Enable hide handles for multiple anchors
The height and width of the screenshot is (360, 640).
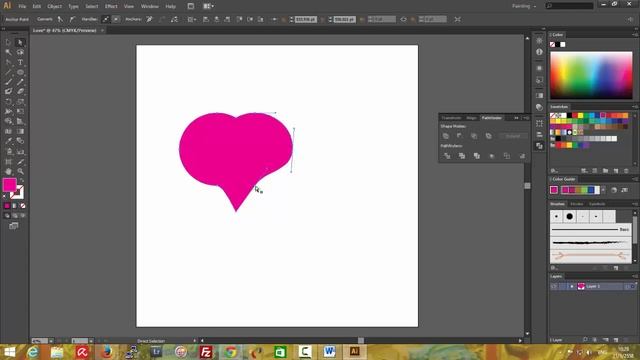pyautogui.click(x=116, y=19)
